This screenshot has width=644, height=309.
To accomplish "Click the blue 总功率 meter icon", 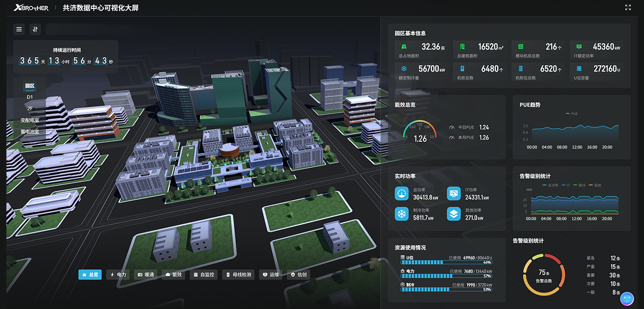I will click(402, 194).
